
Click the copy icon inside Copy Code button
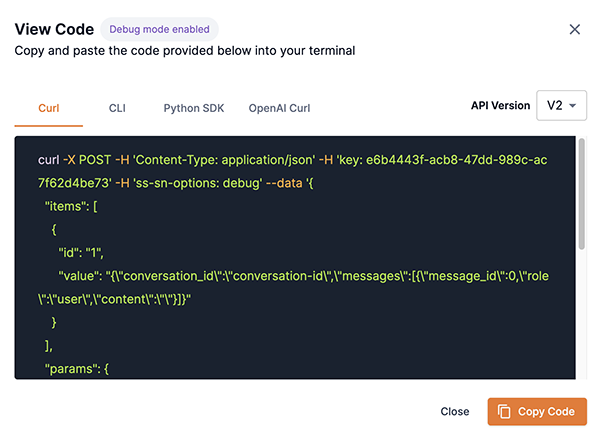point(504,411)
